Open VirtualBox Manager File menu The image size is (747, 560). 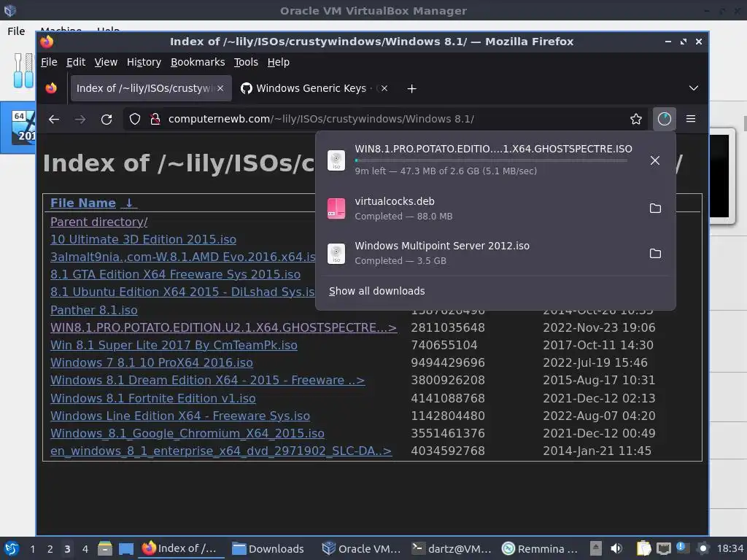16,31
